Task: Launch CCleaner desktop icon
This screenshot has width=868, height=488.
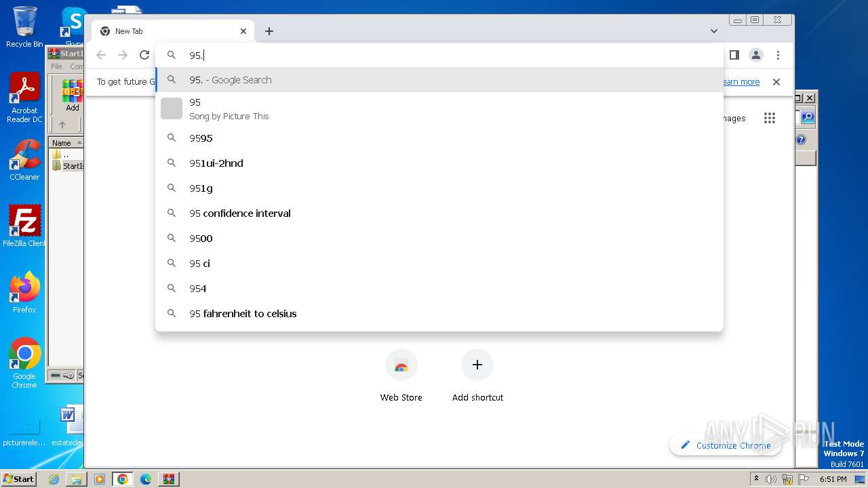Action: [24, 160]
